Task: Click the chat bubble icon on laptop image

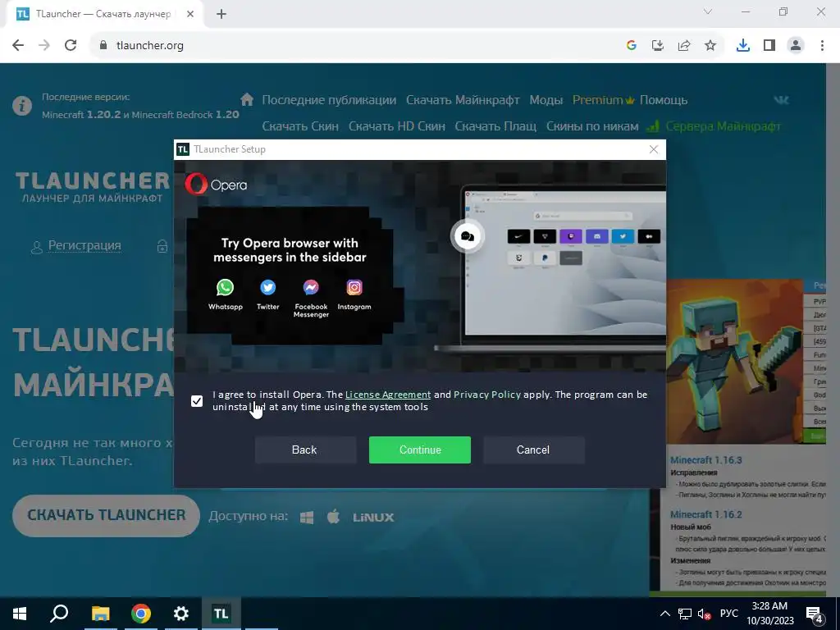Action: pyautogui.click(x=467, y=236)
